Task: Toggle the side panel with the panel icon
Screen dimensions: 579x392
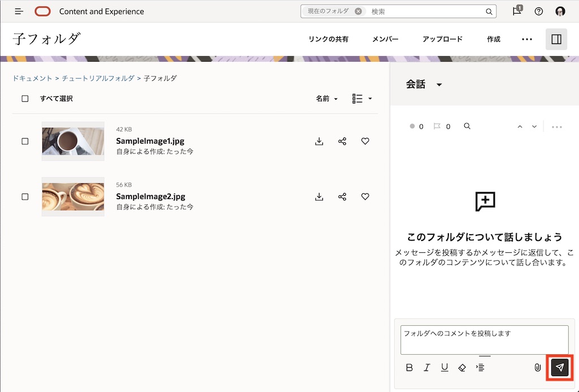Action: click(556, 39)
